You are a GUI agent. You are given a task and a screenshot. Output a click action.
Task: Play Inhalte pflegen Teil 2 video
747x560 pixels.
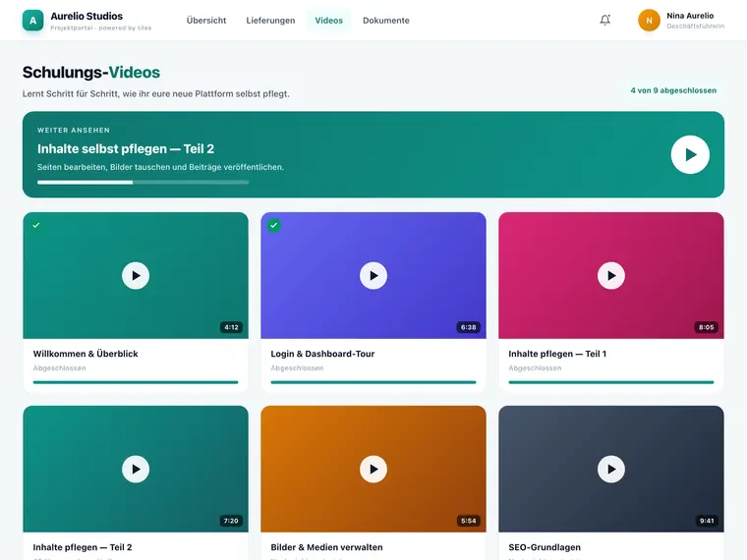pyautogui.click(x=136, y=469)
